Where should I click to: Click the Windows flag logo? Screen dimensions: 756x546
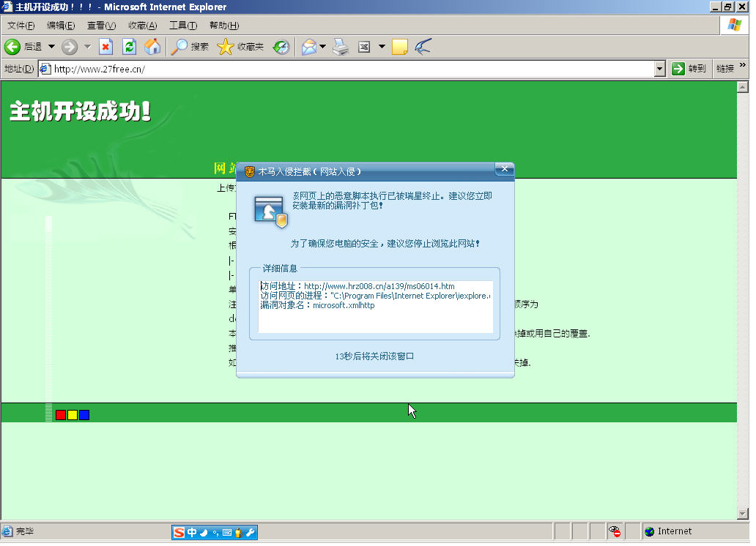coord(735,25)
